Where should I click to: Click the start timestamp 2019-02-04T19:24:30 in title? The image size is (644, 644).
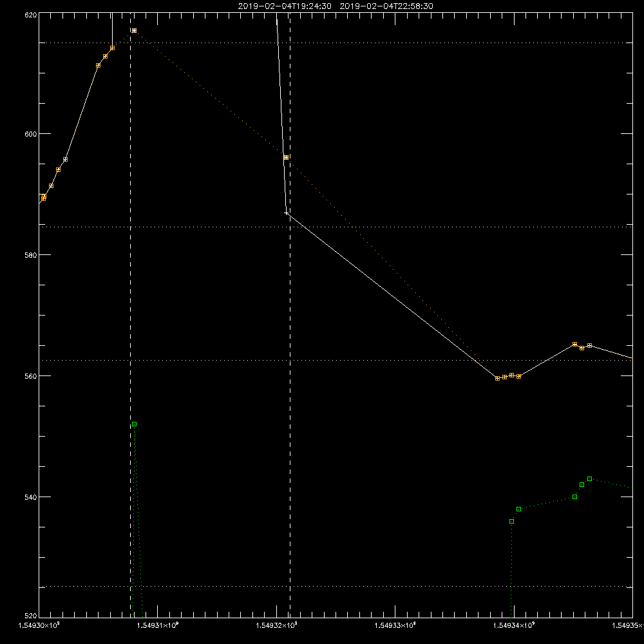click(285, 6)
